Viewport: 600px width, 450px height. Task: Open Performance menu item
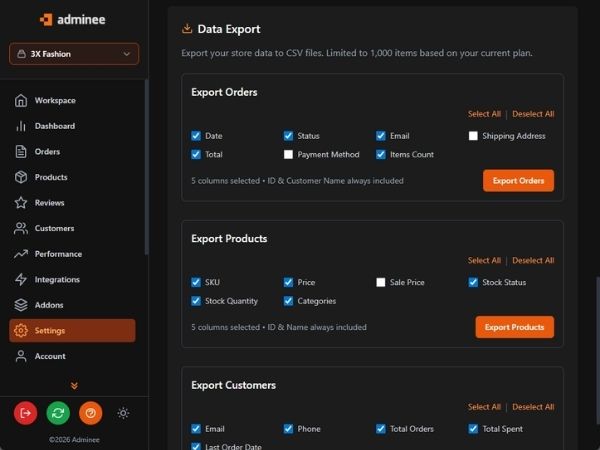pyautogui.click(x=72, y=254)
